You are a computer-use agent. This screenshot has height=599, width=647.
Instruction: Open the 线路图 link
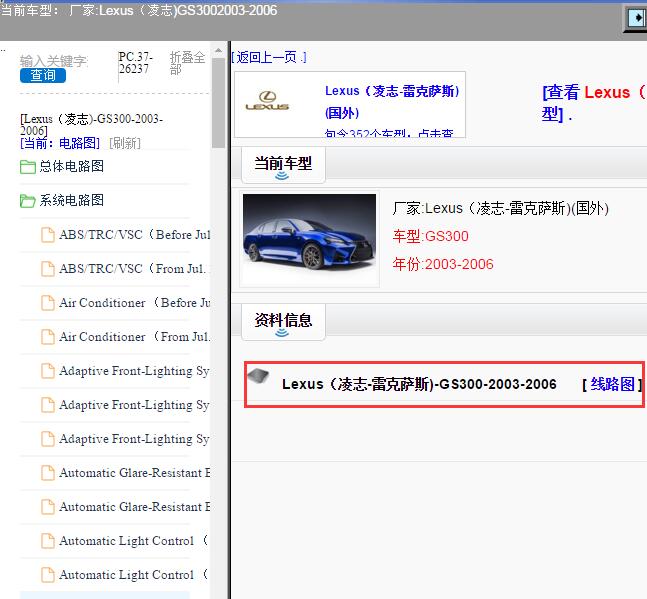(x=613, y=384)
